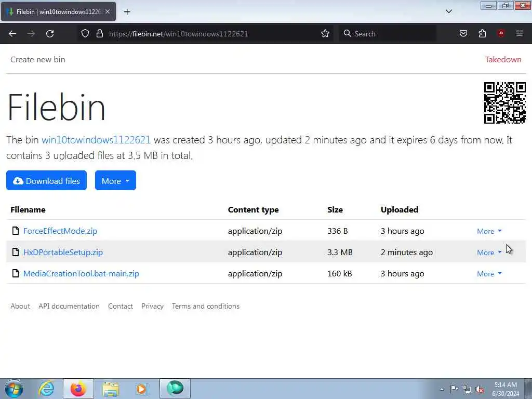View site security via padlock icon
Viewport: 532px width, 399px height.
pos(99,33)
